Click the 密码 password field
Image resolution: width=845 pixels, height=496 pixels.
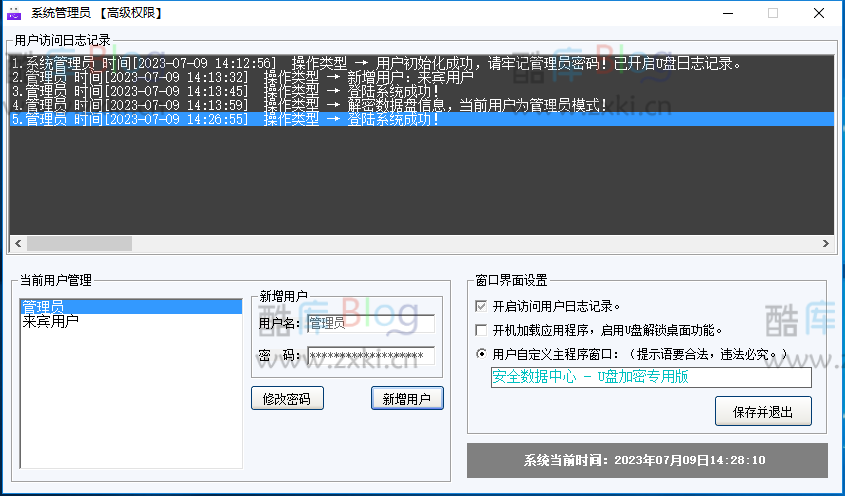371,356
